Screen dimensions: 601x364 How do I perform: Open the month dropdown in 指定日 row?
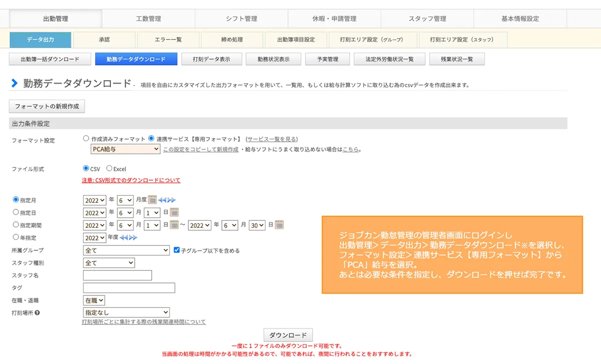pyautogui.click(x=125, y=212)
